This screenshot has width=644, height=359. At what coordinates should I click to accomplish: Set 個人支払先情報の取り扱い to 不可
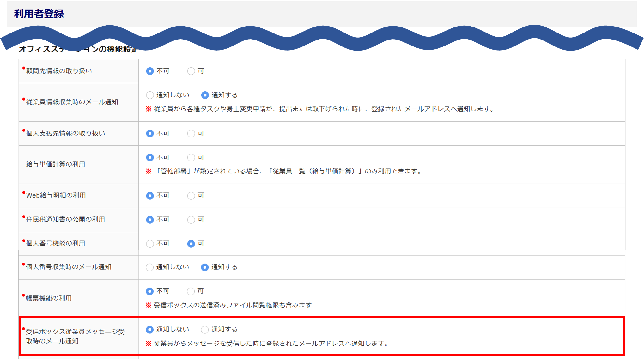coord(150,133)
